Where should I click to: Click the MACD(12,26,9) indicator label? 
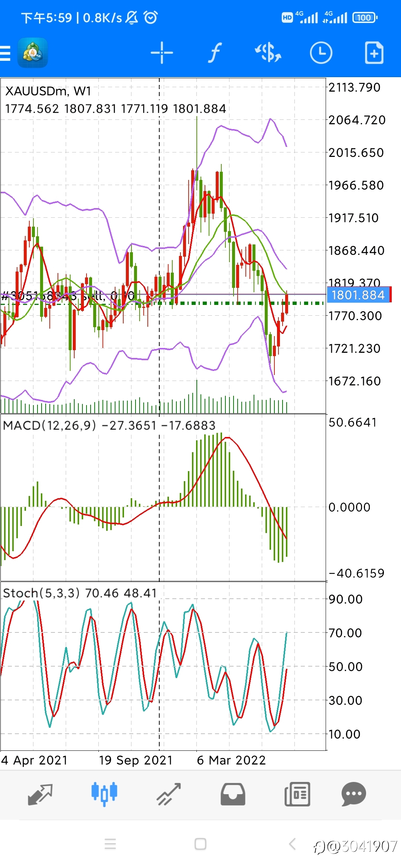click(x=49, y=425)
